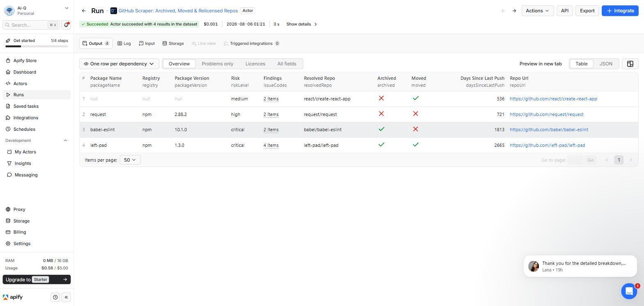
Task: Open Apify Store in sidebar
Action: click(x=37, y=60)
